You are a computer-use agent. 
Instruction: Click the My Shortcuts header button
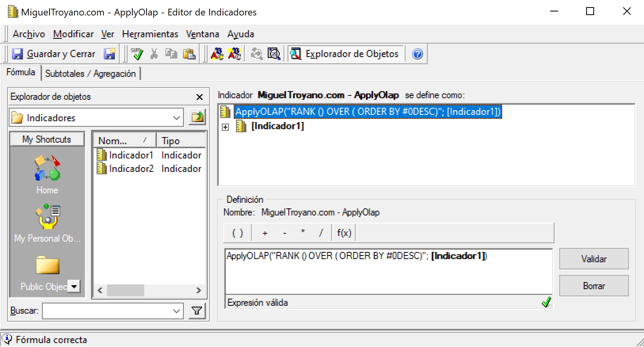[x=47, y=139]
